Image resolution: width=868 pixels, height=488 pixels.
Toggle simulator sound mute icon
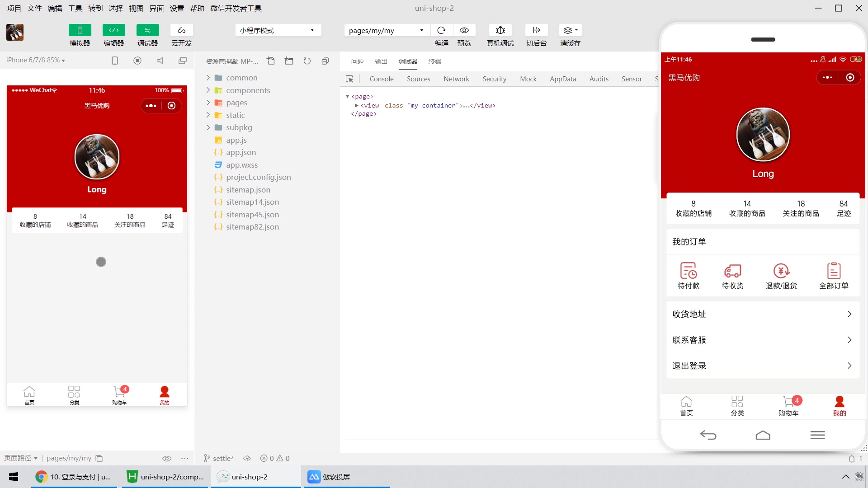click(160, 61)
